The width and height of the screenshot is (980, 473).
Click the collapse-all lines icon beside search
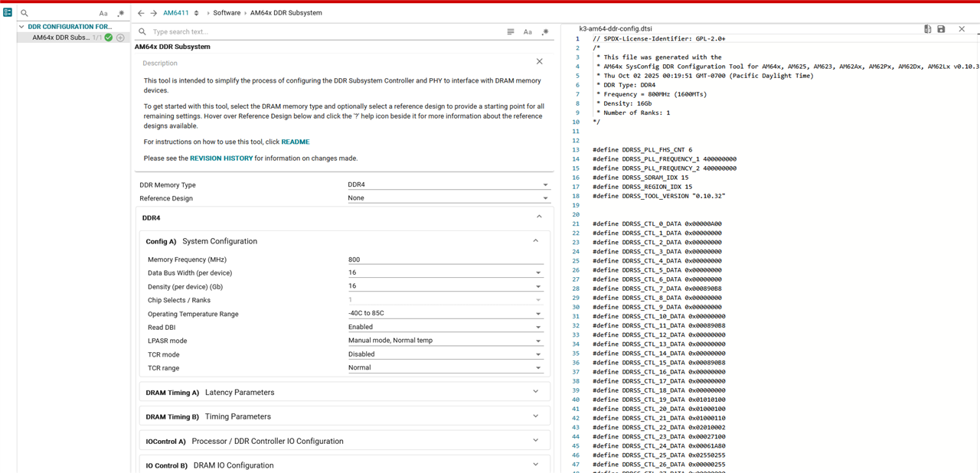coord(511,32)
